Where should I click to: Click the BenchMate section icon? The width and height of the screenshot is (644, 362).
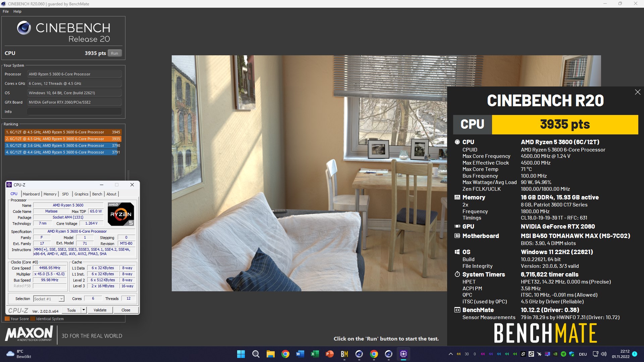coord(457,310)
